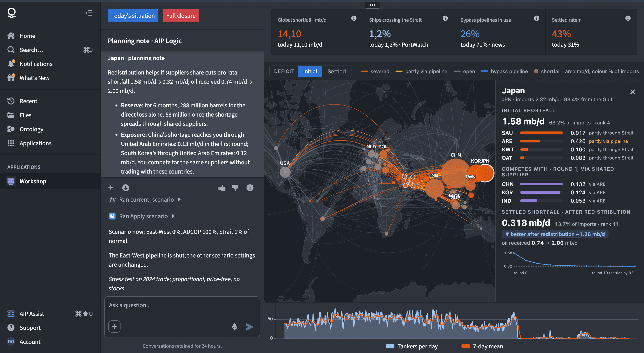Viewport: 644px width, 353px height.
Task: Click the 'partly via pipeline' ARE label
Action: [x=608, y=141]
